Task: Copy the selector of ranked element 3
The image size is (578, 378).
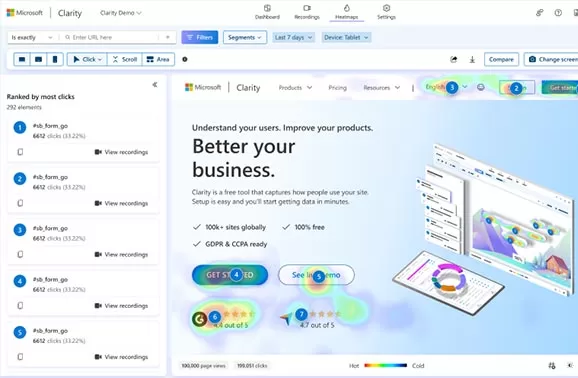Action: click(x=20, y=254)
